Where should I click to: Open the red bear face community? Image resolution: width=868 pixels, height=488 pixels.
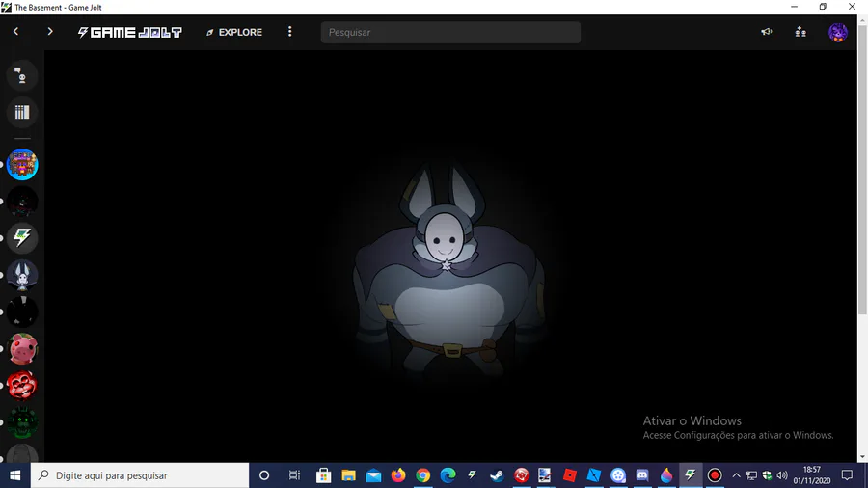point(22,386)
